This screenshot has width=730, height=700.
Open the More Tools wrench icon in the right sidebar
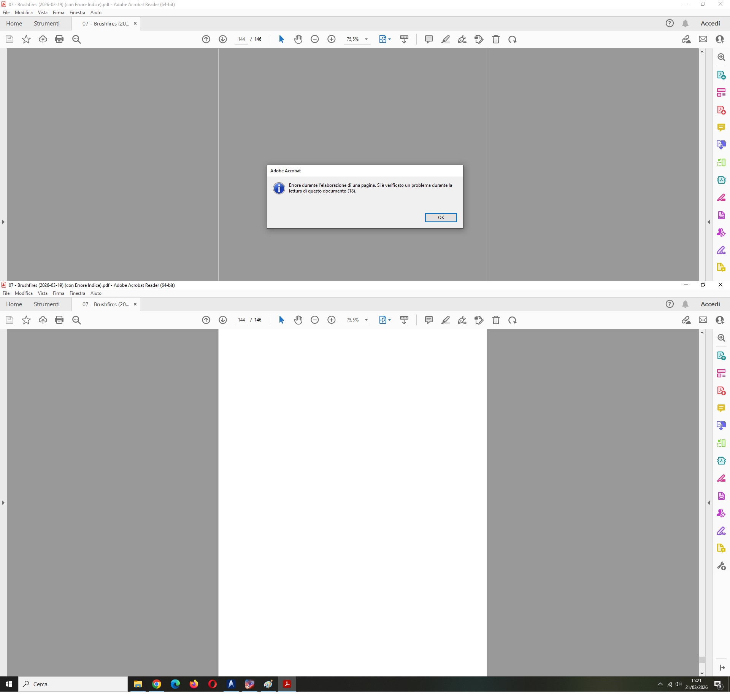click(x=721, y=566)
